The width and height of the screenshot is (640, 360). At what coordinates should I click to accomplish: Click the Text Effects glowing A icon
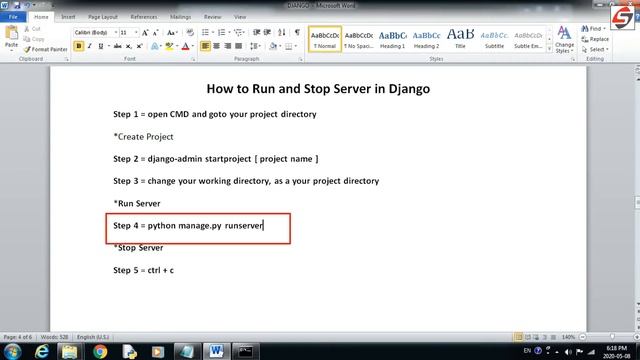tap(154, 46)
